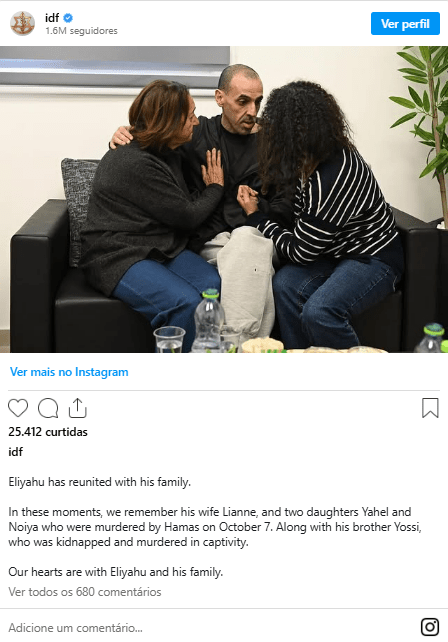The image size is (448, 642).
Task: Click the 1.6M seguidores text
Action: [81, 31]
